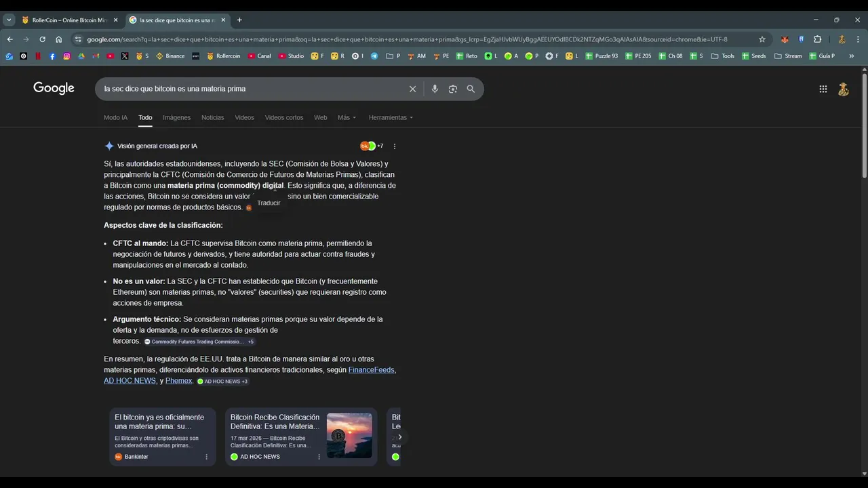
Task: Open the Extensions puzzle icon
Action: pyautogui.click(x=817, y=39)
